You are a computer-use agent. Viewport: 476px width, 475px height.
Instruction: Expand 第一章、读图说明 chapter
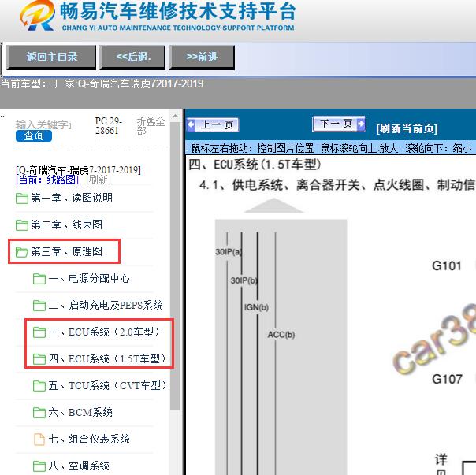(72, 199)
